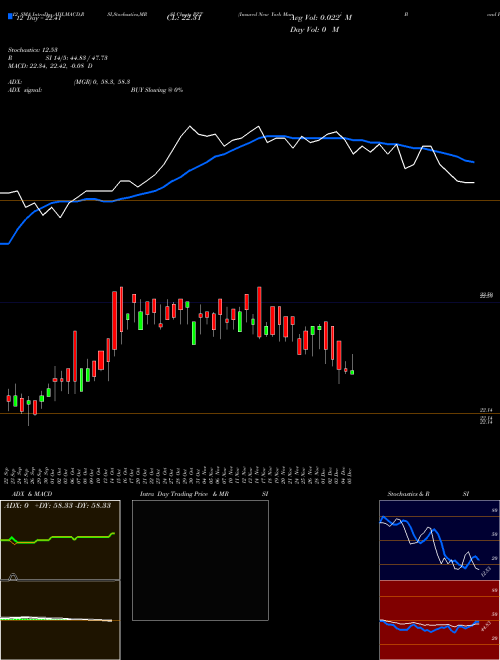Viewport: 500px width, 660px height.
Task: Click the '(MGR) 0, 58.3, 58.3' ADX values
Action: pos(102,82)
